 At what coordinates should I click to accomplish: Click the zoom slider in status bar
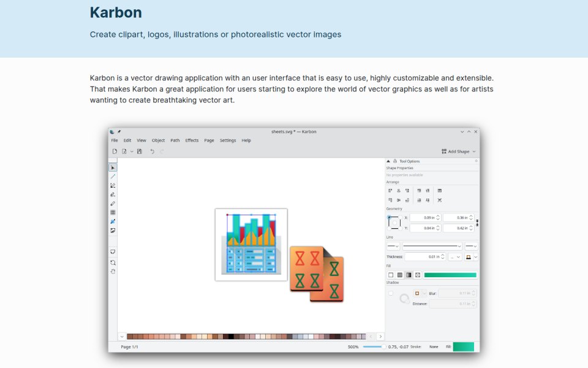[374, 347]
